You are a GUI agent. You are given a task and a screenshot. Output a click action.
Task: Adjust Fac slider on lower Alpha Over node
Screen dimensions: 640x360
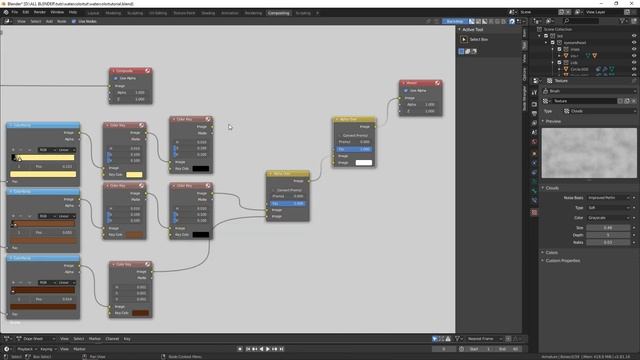pos(287,203)
